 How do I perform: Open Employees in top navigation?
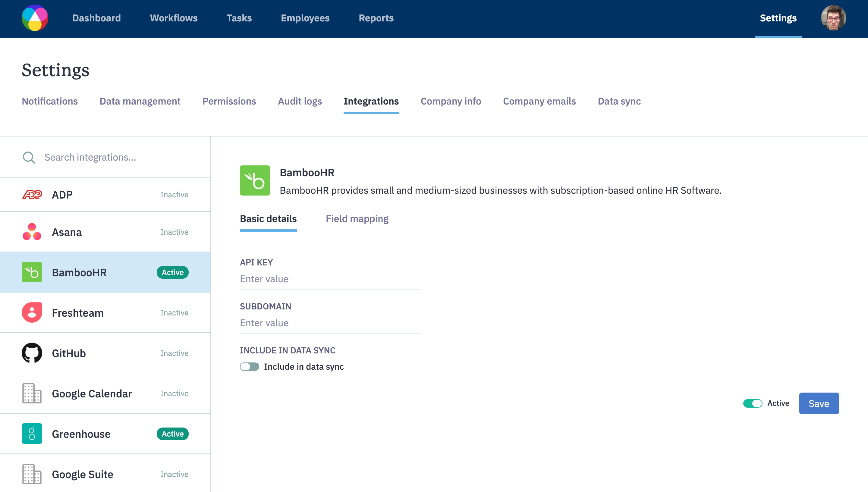(x=305, y=18)
